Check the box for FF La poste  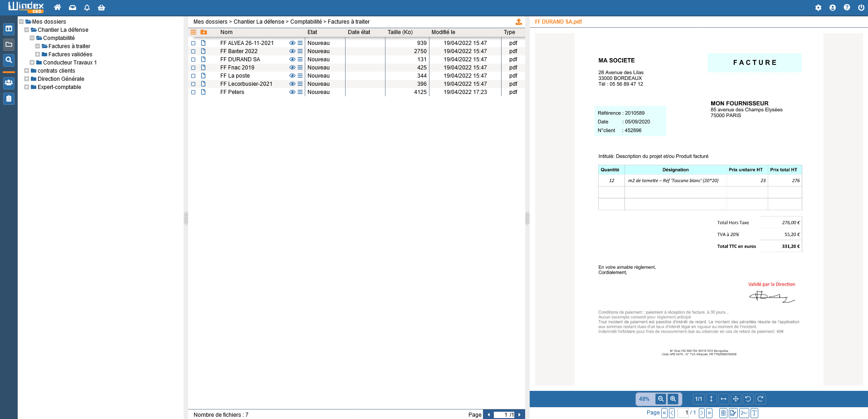click(x=193, y=76)
